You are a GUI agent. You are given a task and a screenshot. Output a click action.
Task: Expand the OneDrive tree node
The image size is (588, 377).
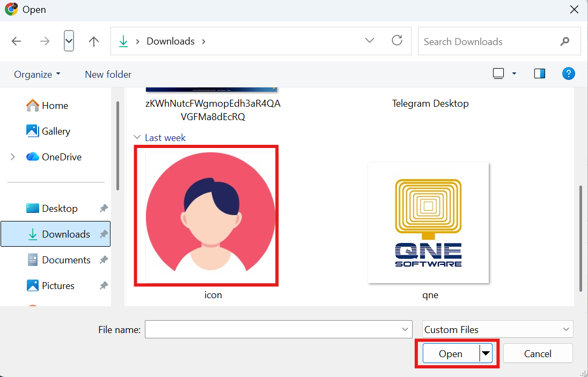13,157
